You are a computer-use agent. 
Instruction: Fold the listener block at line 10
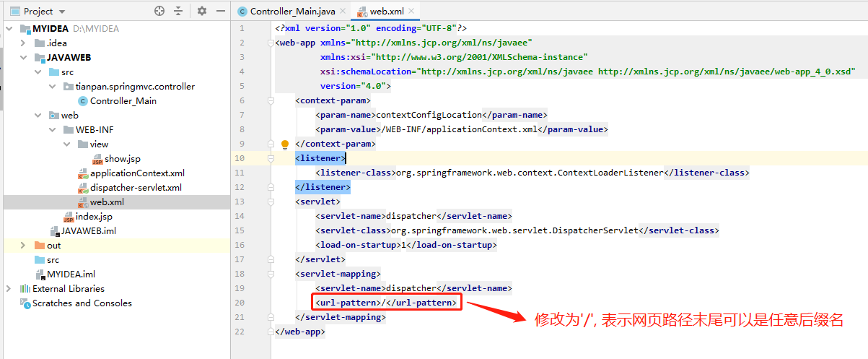(271, 158)
